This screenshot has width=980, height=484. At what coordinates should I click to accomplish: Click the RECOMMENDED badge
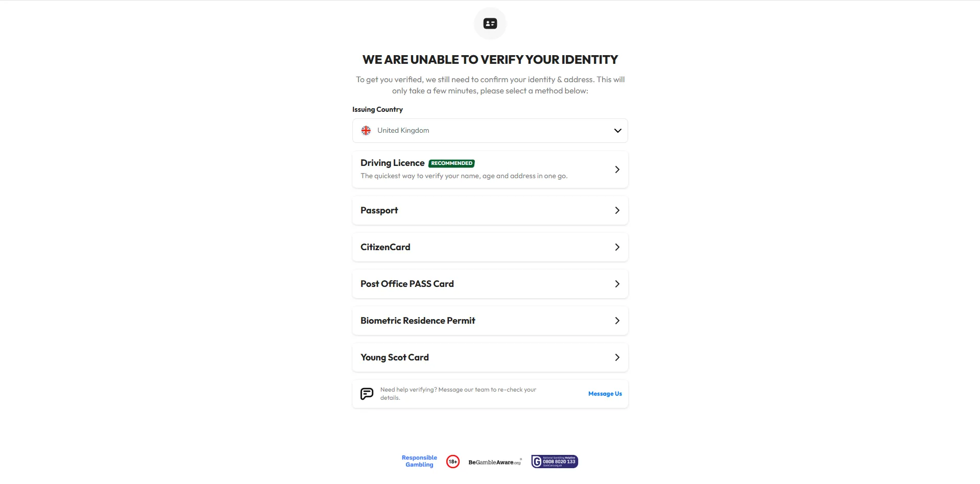pos(451,163)
